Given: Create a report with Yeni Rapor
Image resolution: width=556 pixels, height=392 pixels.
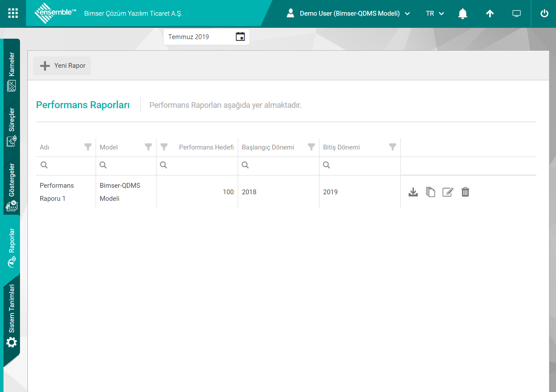Looking at the screenshot, I should pos(62,66).
